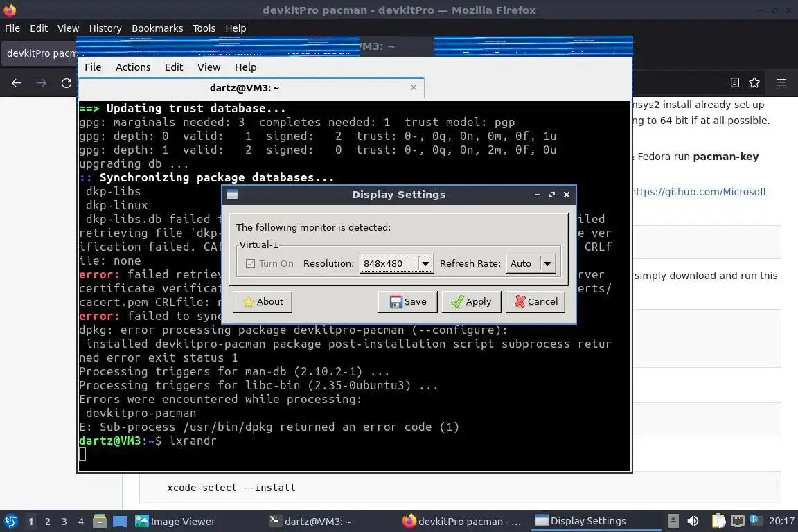Open the Resolution dropdown arrow
Image resolution: width=798 pixels, height=532 pixels.
[425, 263]
